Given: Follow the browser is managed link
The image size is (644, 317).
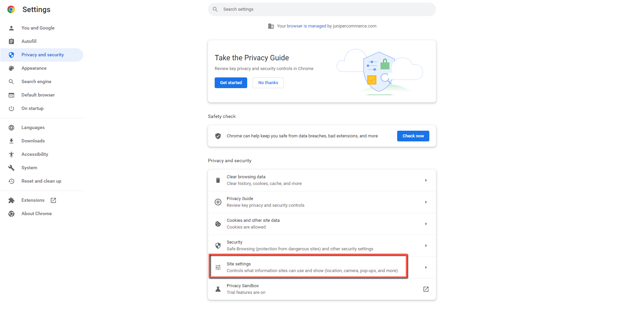Looking at the screenshot, I should pyautogui.click(x=307, y=26).
